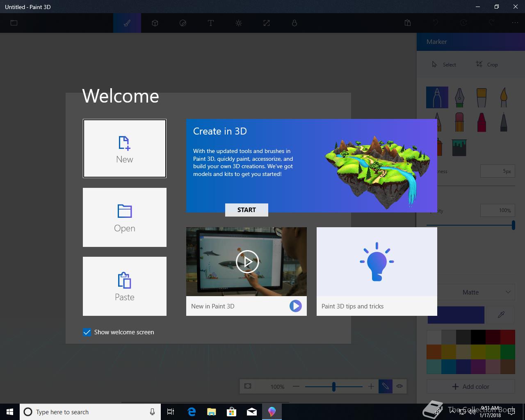Select the Oil brush tool
This screenshot has height=420, width=525.
482,97
